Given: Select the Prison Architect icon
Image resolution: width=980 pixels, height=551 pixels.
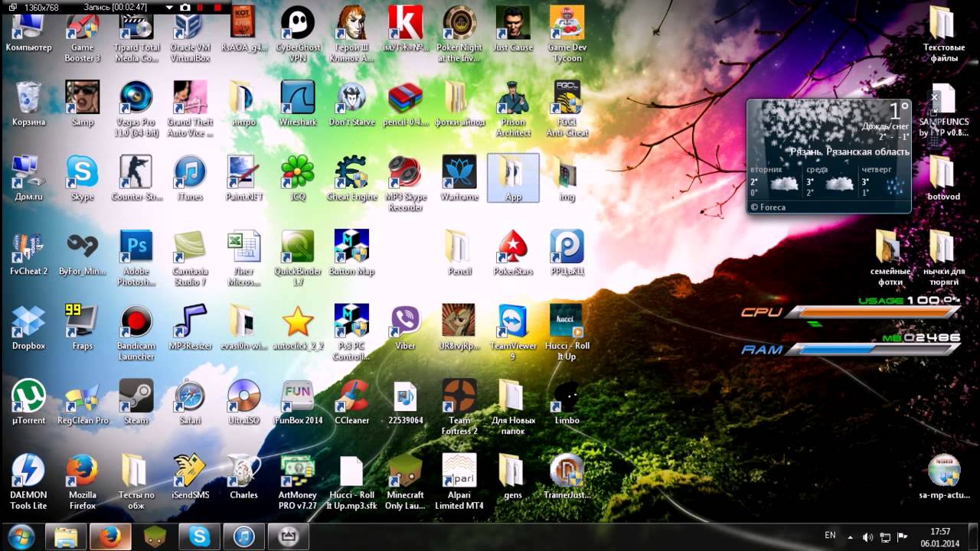Looking at the screenshot, I should click(x=513, y=109).
